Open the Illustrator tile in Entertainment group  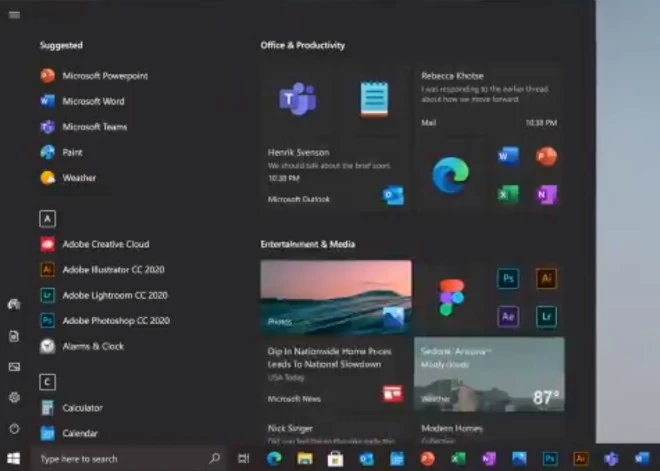tap(546, 278)
